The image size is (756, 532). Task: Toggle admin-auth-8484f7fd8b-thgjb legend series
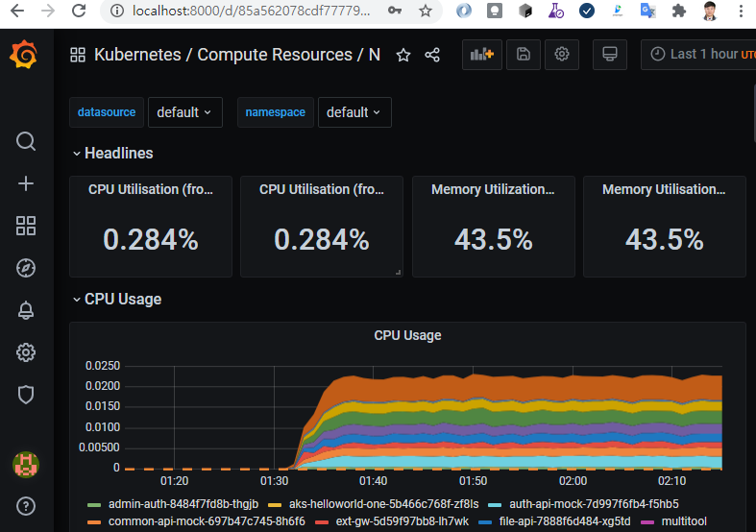click(183, 504)
